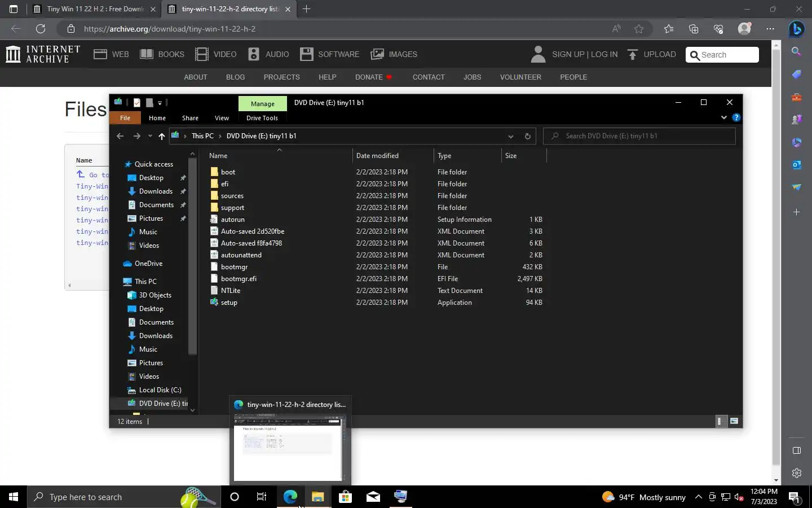The image size is (812, 508).
Task: Open Edge favorites star icon
Action: (x=639, y=29)
